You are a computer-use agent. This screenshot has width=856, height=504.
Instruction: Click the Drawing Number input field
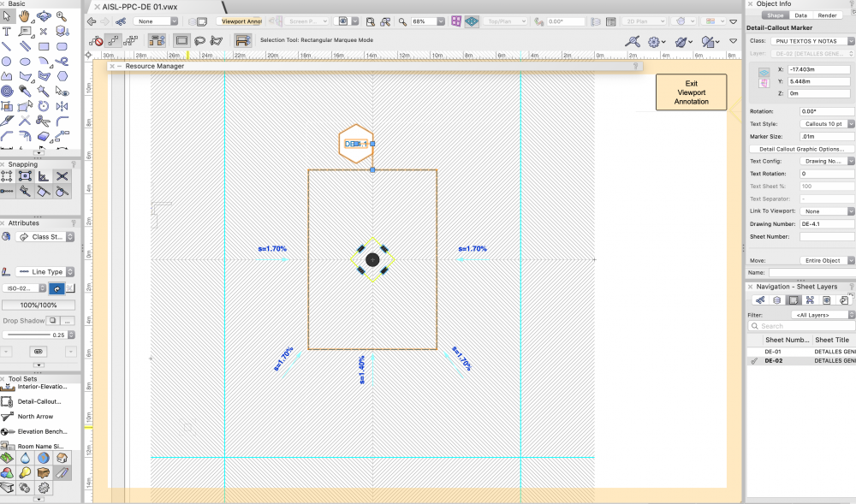point(826,223)
